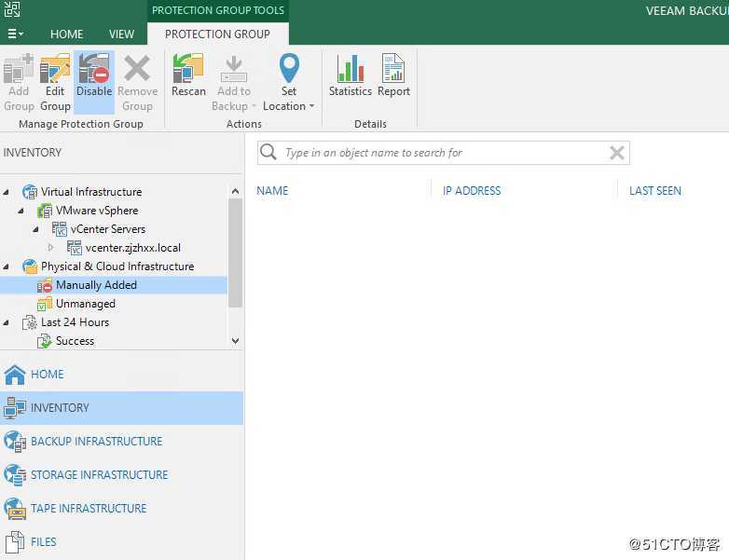Click the Protection Group Tools contextual tab header
The height and width of the screenshot is (560, 729).
pyautogui.click(x=217, y=10)
